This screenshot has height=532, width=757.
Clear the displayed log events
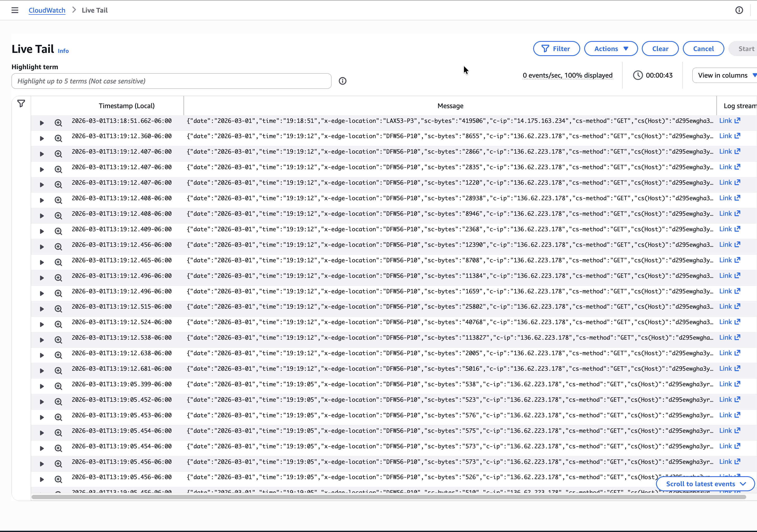coord(660,48)
